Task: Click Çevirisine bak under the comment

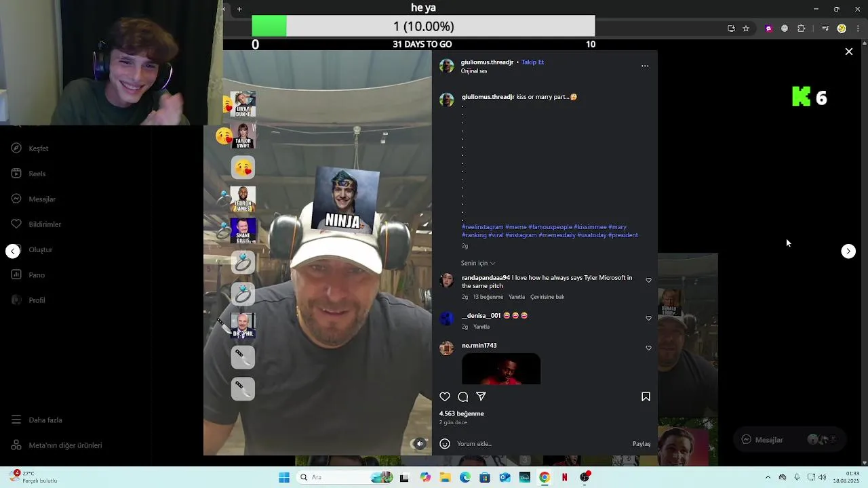Action: coord(547,297)
